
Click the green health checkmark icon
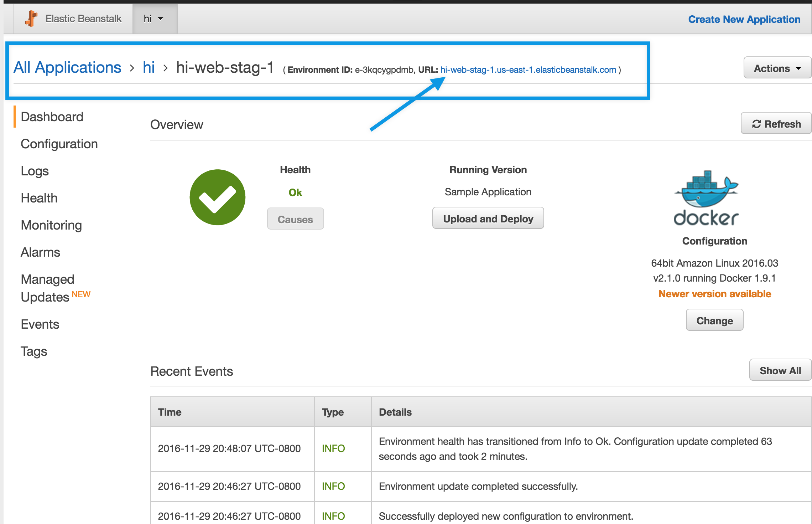(217, 197)
